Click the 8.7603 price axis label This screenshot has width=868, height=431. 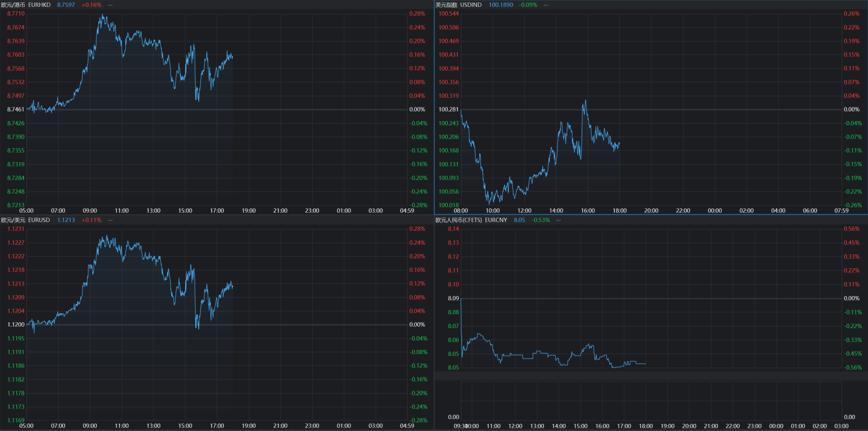tap(16, 54)
